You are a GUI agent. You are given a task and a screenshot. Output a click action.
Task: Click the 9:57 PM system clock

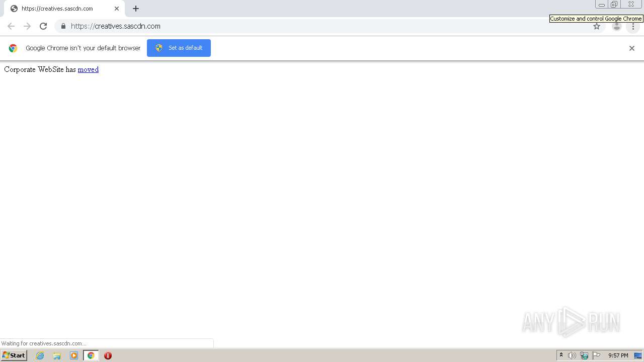(618, 355)
